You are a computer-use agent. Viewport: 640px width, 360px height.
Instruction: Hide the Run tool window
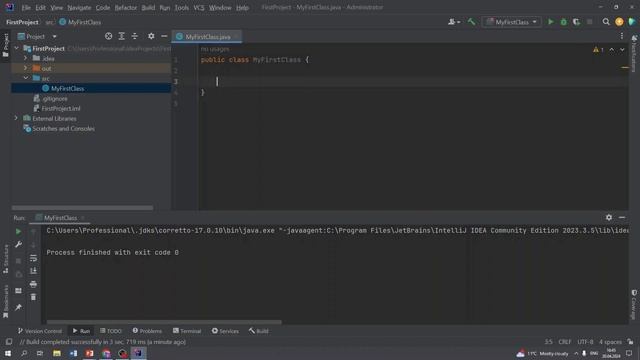coord(622,218)
